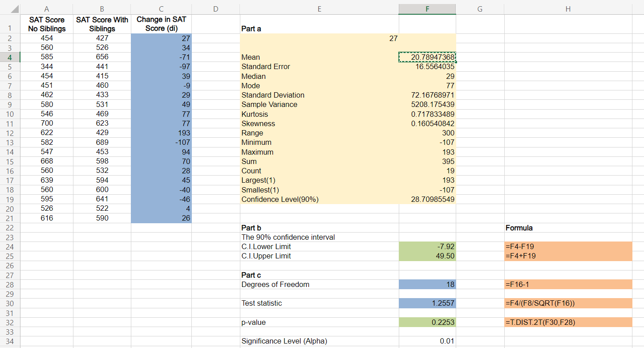Image resolution: width=644 pixels, height=348 pixels.
Task: Select column H header
Action: point(568,9)
